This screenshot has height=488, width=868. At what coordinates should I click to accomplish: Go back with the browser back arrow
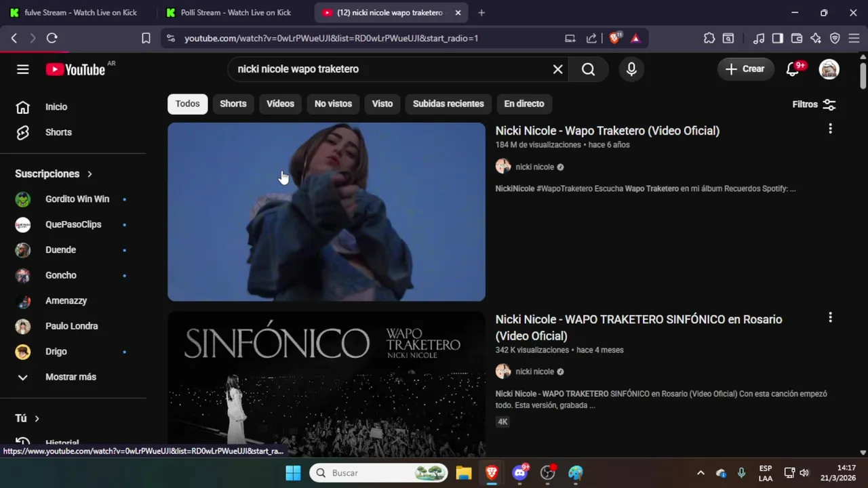pos(14,39)
